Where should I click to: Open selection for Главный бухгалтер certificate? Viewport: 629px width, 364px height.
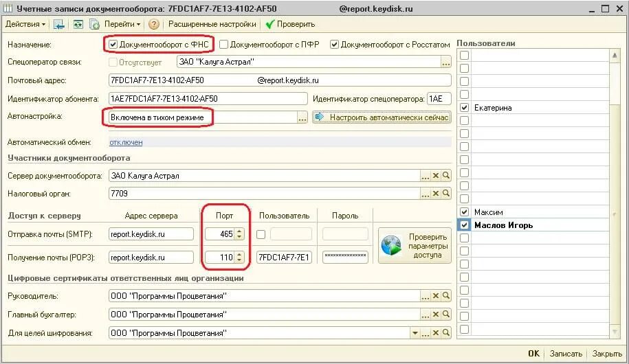click(426, 315)
